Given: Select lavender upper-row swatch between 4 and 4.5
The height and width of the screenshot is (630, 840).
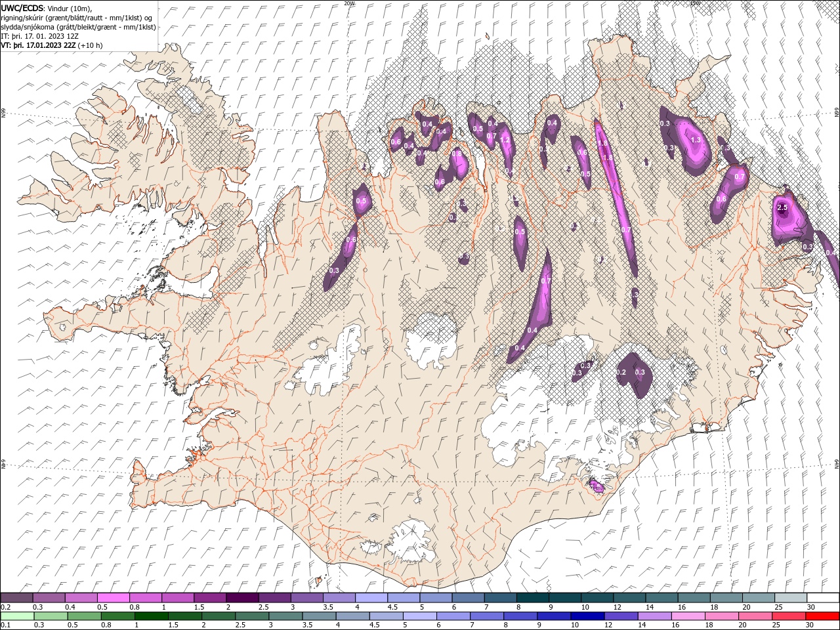Looking at the screenshot, I should tap(371, 598).
